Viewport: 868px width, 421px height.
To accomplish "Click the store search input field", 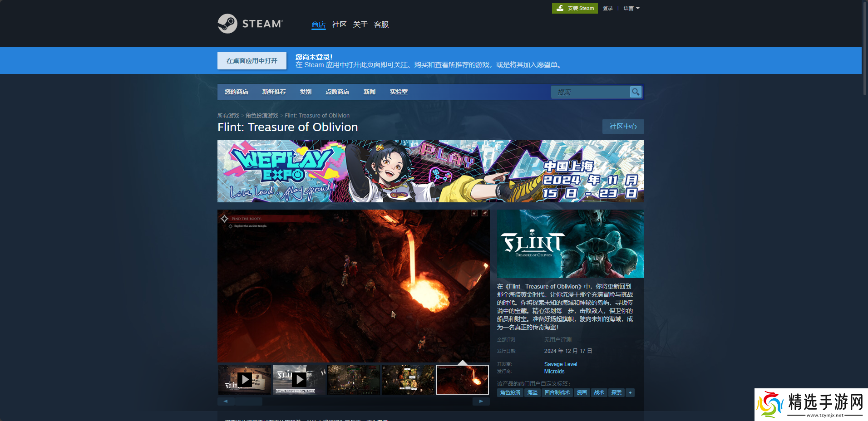I will (590, 92).
